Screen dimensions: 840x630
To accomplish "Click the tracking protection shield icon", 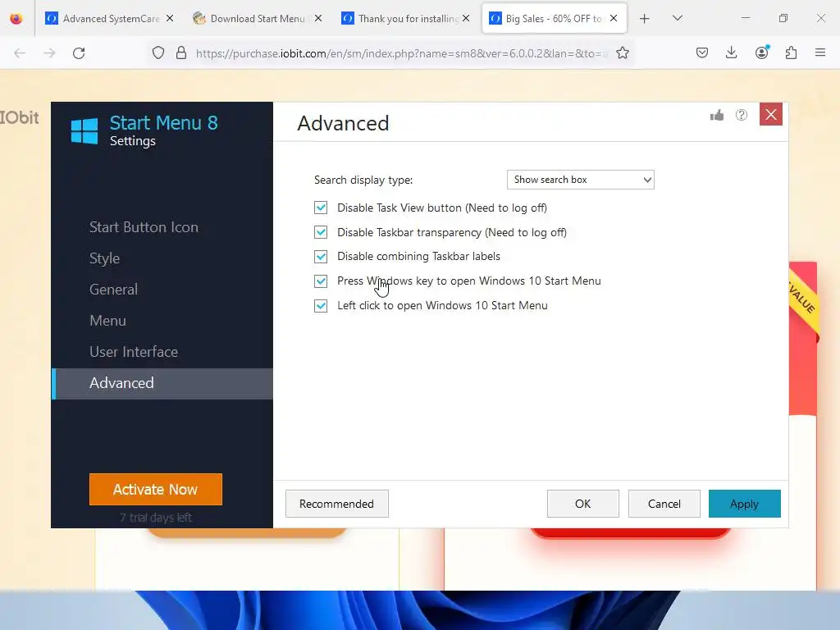I will [158, 53].
